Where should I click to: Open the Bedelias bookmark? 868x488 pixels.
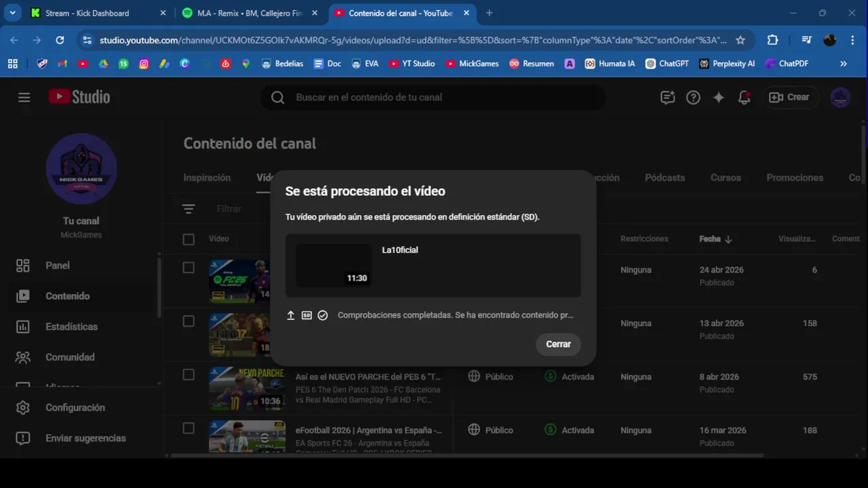282,64
